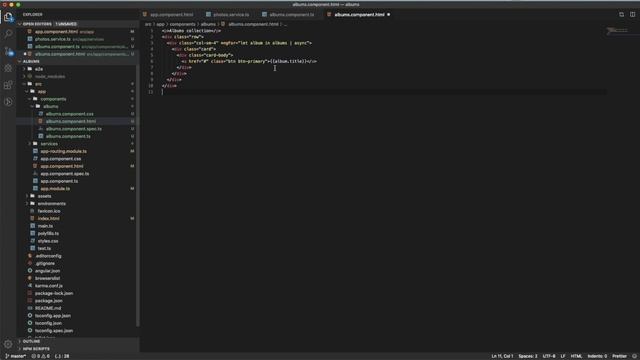
Task: Click the icon beside .gitignore
Action: point(30,263)
